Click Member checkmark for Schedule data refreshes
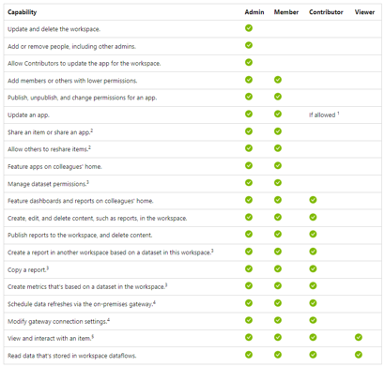The height and width of the screenshot is (367, 385). (278, 303)
